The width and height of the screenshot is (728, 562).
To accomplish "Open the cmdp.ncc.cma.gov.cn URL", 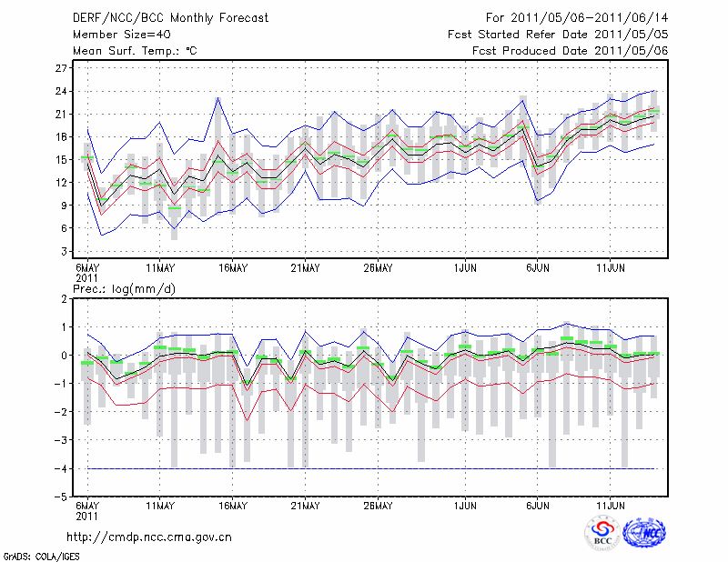I will point(149,537).
